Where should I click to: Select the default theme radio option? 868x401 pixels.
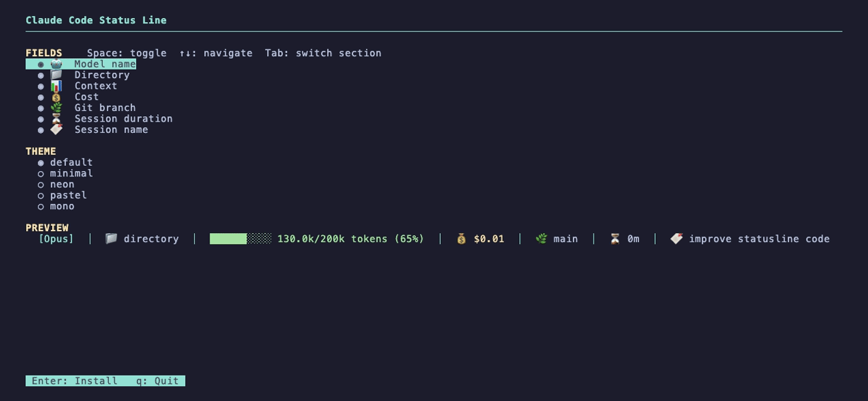point(41,163)
